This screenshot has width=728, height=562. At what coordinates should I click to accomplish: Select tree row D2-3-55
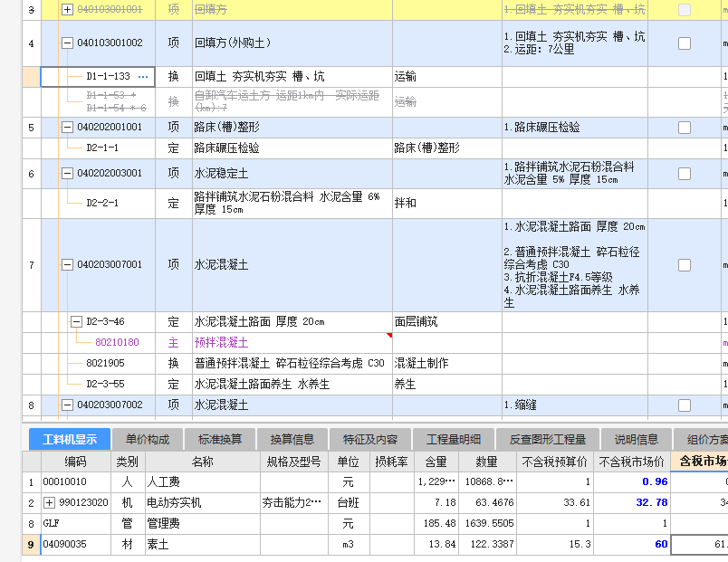105,385
